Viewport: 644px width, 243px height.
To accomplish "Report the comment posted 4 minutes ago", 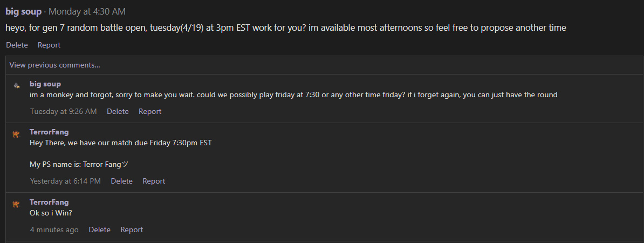I will (x=132, y=230).
